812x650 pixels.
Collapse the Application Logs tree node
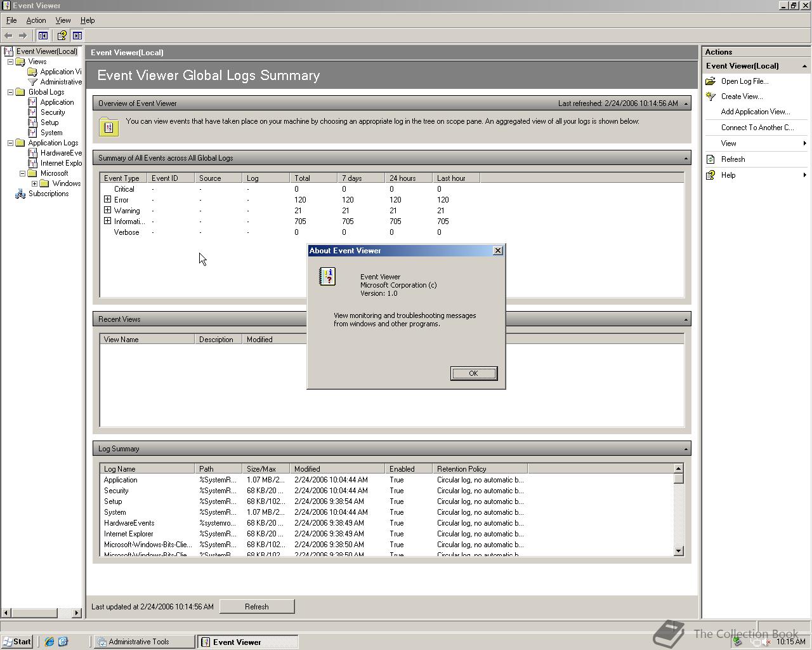point(10,143)
